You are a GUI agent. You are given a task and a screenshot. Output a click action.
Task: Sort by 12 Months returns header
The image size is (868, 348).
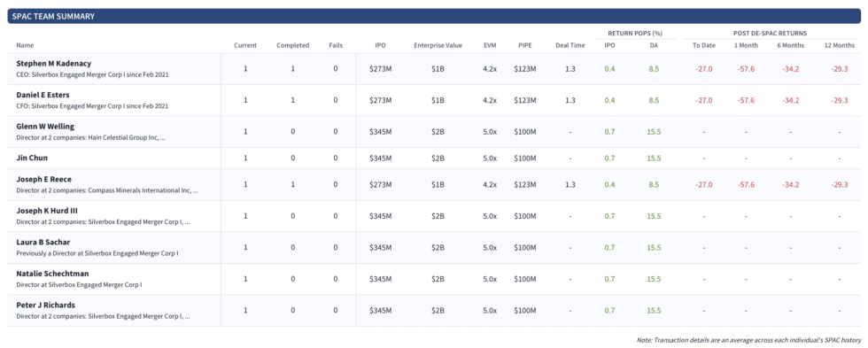tap(840, 45)
